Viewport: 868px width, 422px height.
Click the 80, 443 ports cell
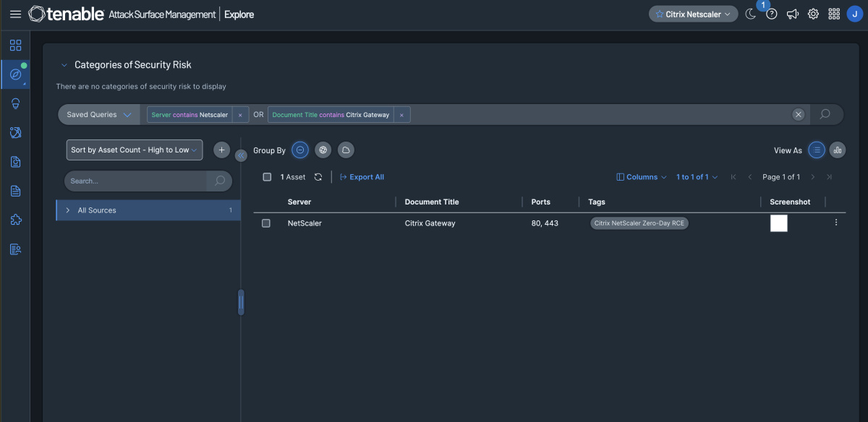coord(545,223)
